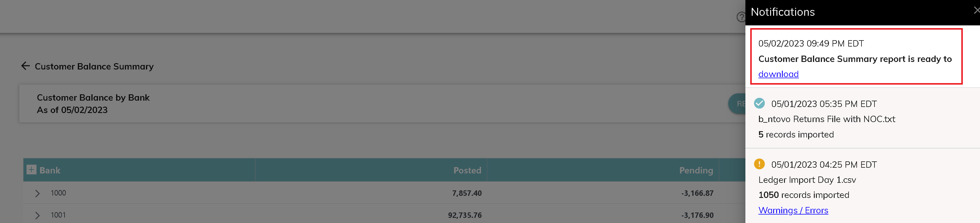Click the download link for the report
This screenshot has height=223, width=980.
[x=778, y=74]
